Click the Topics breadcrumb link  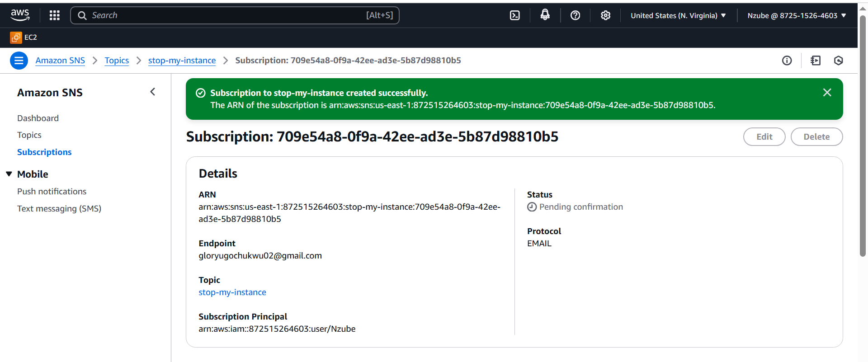(117, 61)
